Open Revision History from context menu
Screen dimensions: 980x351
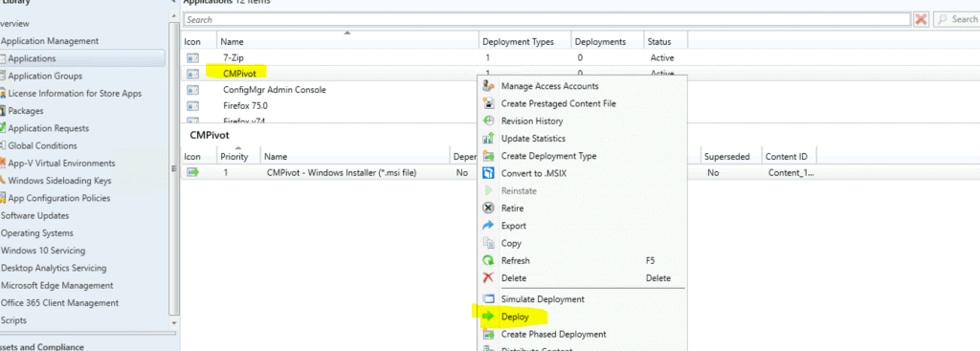(532, 121)
